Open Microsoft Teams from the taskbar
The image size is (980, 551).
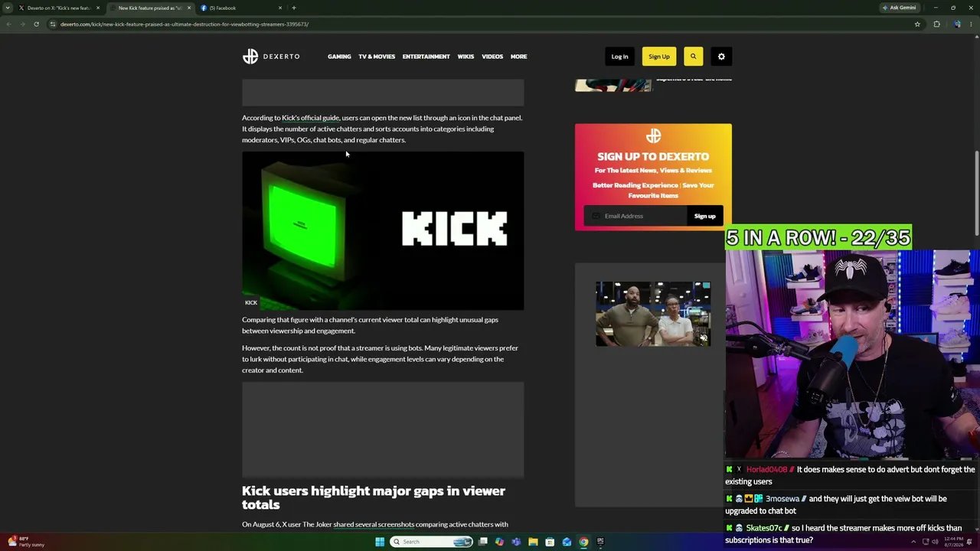516,542
